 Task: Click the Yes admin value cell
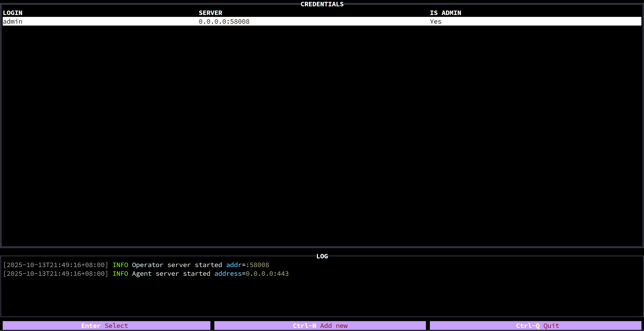(x=435, y=21)
